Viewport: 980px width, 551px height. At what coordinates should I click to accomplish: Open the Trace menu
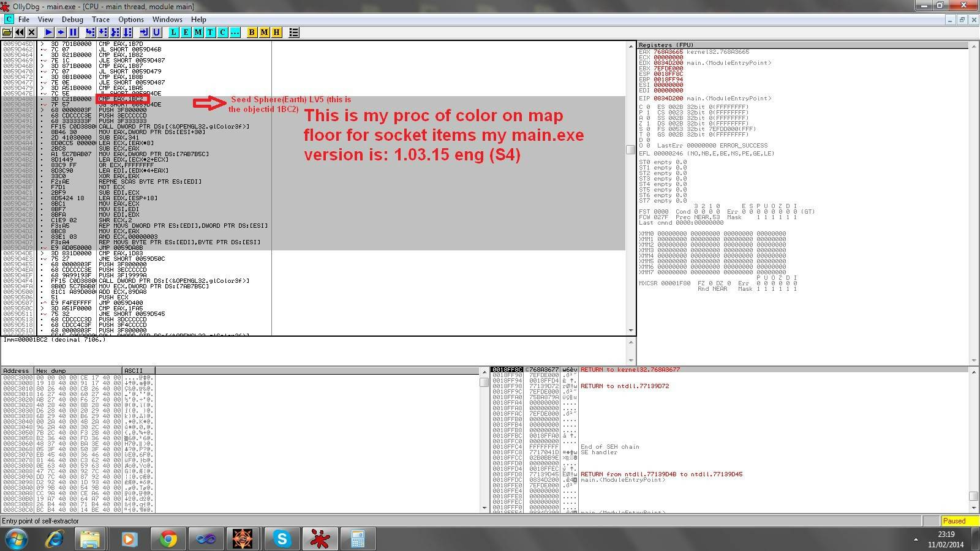pyautogui.click(x=100, y=20)
